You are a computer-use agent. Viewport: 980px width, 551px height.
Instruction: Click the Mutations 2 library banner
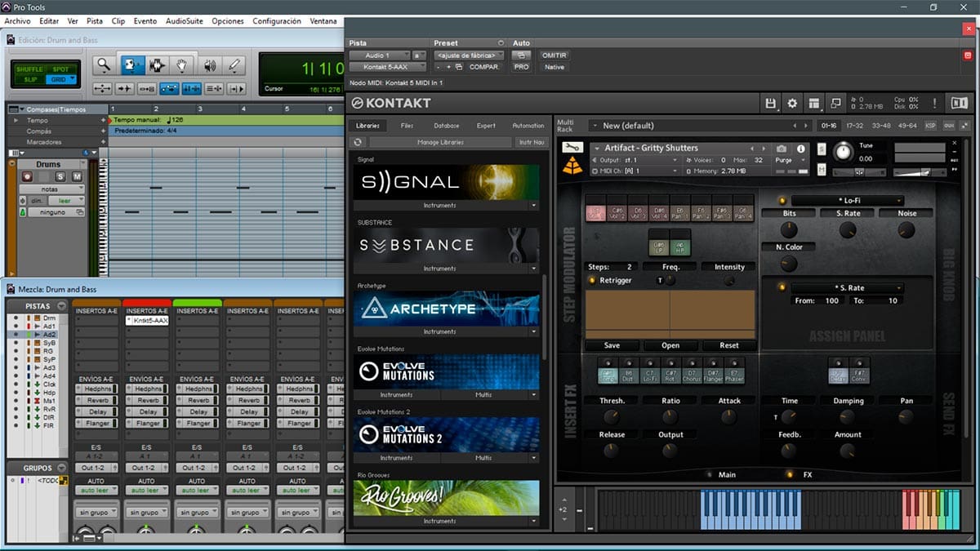(448, 434)
